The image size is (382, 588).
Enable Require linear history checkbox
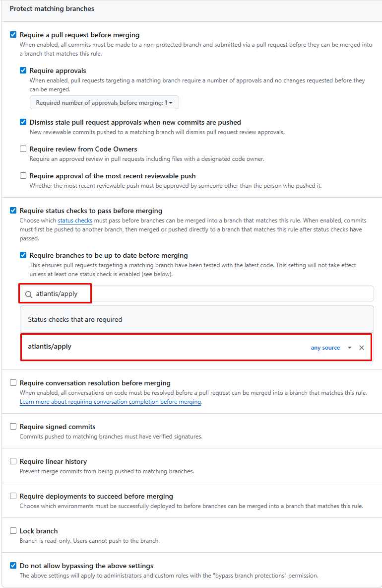(x=13, y=461)
